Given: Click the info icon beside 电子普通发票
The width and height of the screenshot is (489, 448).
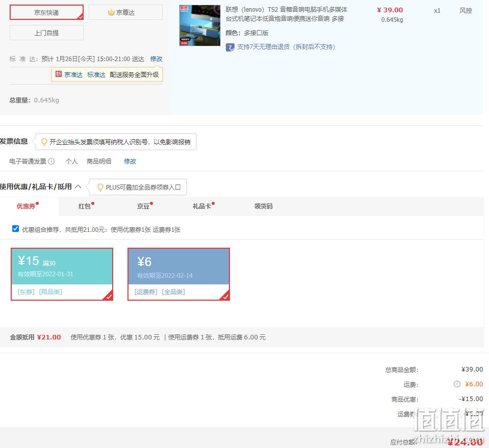Looking at the screenshot, I should [x=52, y=162].
